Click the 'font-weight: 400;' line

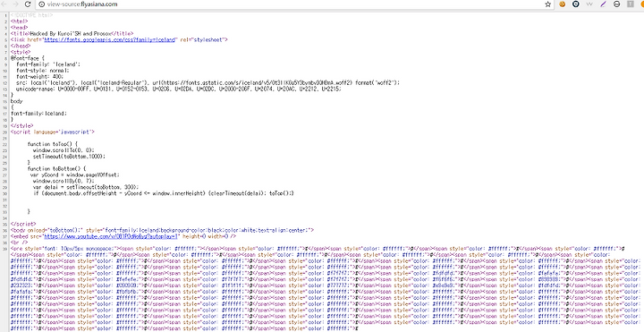[x=40, y=77]
